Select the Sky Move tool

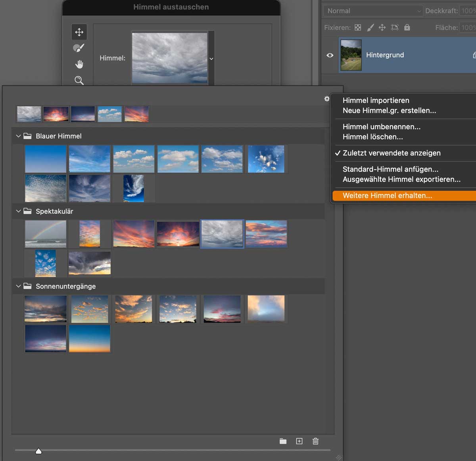79,32
